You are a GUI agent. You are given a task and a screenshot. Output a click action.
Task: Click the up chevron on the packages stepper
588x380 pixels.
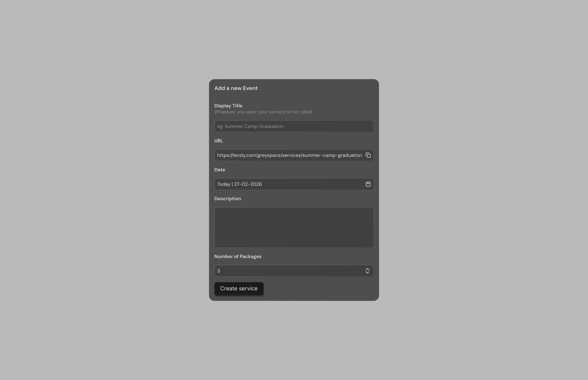click(x=367, y=269)
